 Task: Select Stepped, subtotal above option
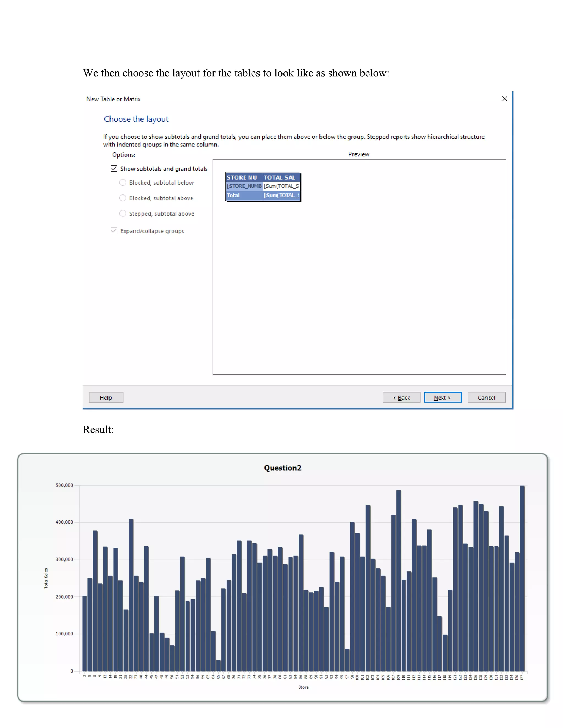point(123,213)
